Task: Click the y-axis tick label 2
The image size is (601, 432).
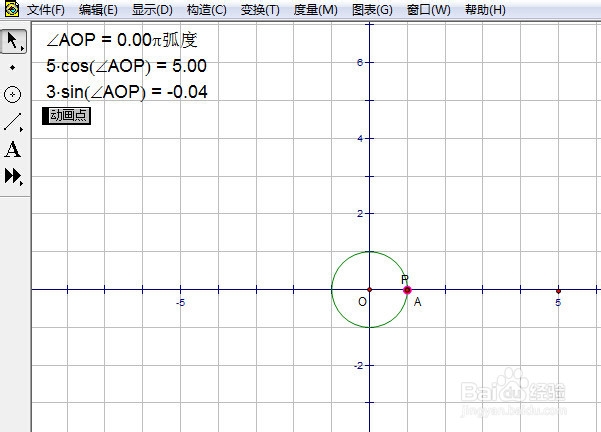Action: click(x=360, y=214)
